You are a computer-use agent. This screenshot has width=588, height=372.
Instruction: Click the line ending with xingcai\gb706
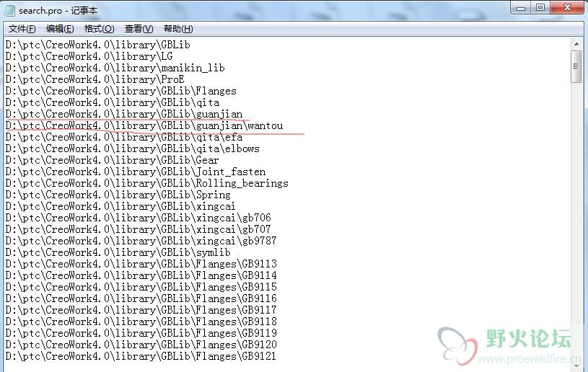click(138, 218)
